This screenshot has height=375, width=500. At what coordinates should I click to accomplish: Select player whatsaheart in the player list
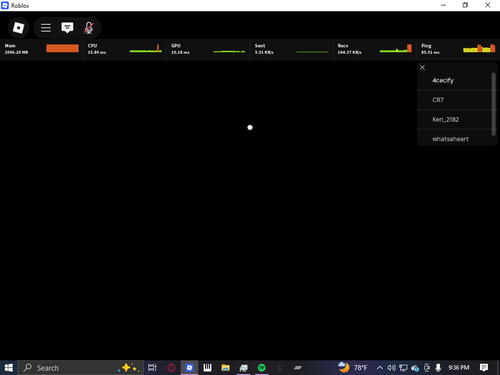pos(455,139)
